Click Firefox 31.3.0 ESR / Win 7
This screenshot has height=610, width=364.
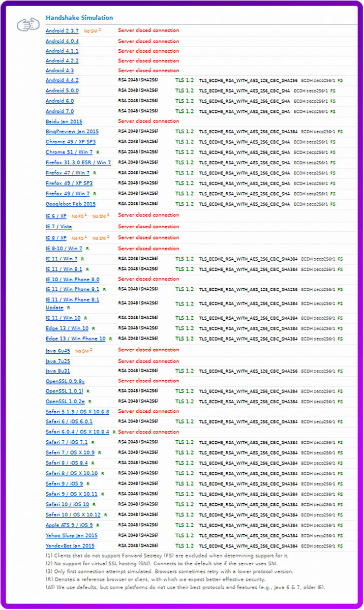coord(78,163)
